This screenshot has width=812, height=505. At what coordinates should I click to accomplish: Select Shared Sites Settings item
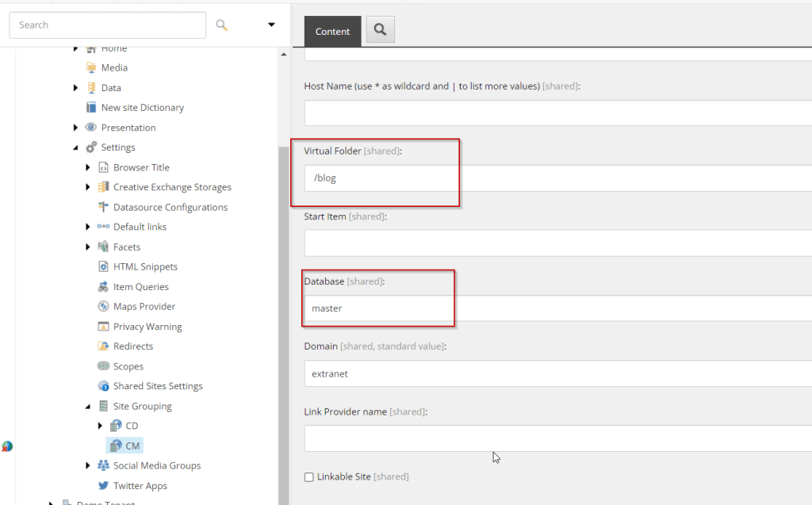click(x=157, y=386)
